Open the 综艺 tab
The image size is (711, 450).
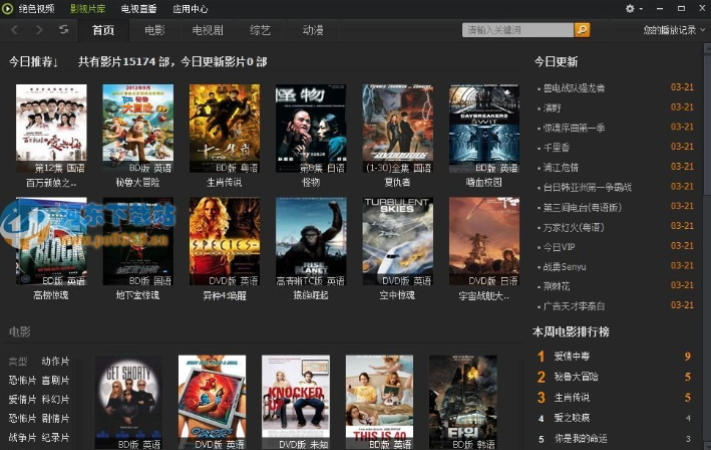(260, 30)
